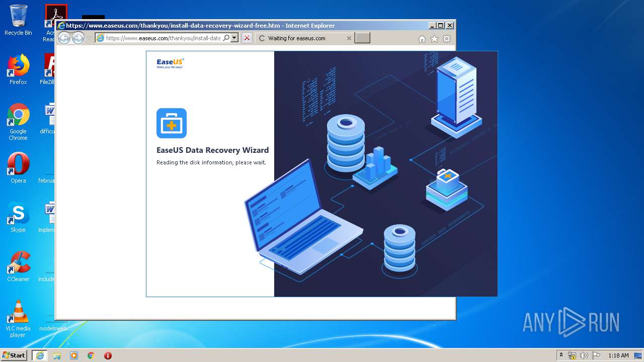This screenshot has height=362, width=644.
Task: Open Internet Explorer Home icon
Action: 422,39
